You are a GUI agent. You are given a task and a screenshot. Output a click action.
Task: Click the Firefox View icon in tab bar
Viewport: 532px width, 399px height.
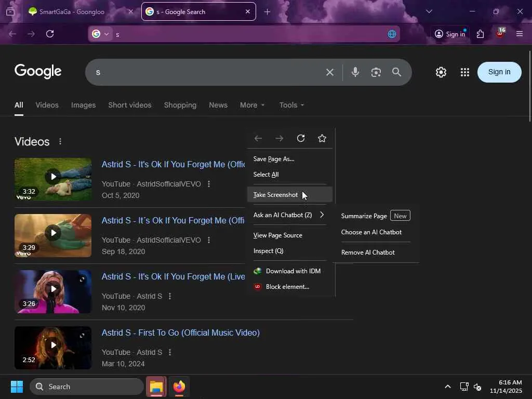[10, 12]
